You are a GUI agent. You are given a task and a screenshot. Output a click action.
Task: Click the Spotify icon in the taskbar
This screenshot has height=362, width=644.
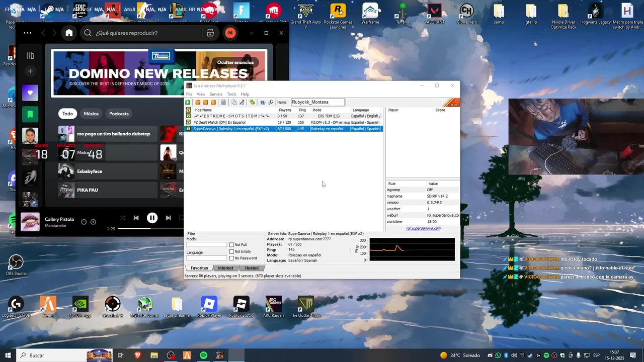click(x=203, y=355)
